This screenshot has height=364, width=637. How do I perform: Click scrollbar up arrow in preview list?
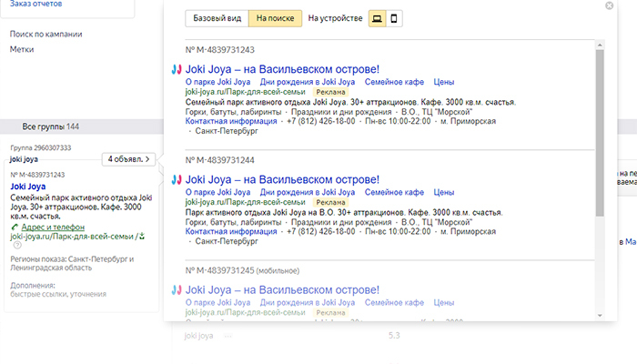coord(600,45)
